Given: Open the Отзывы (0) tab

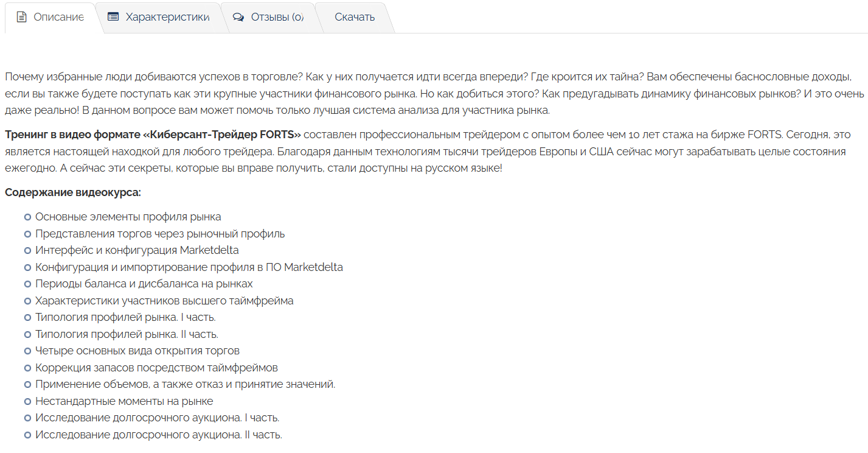Looking at the screenshot, I should pos(268,17).
